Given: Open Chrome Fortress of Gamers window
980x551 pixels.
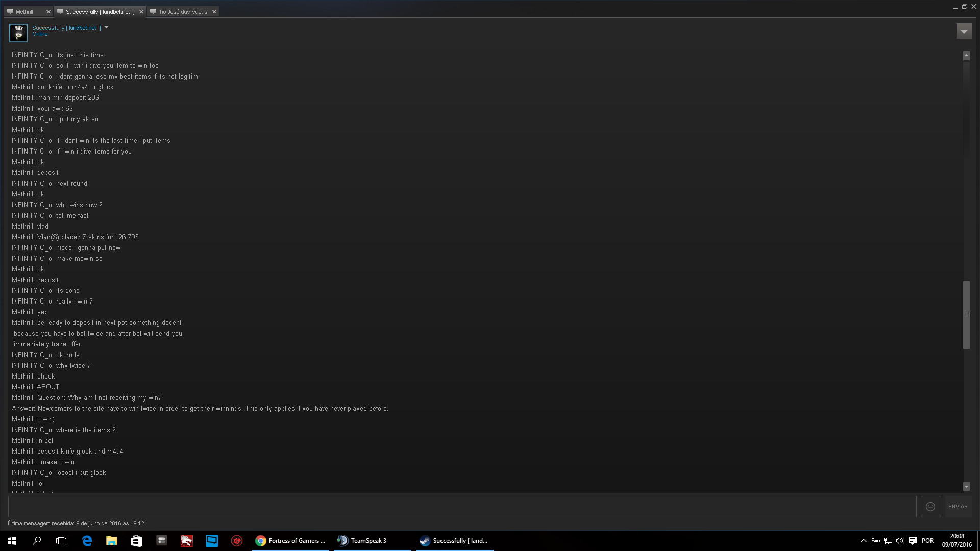Looking at the screenshot, I should pos(291,541).
